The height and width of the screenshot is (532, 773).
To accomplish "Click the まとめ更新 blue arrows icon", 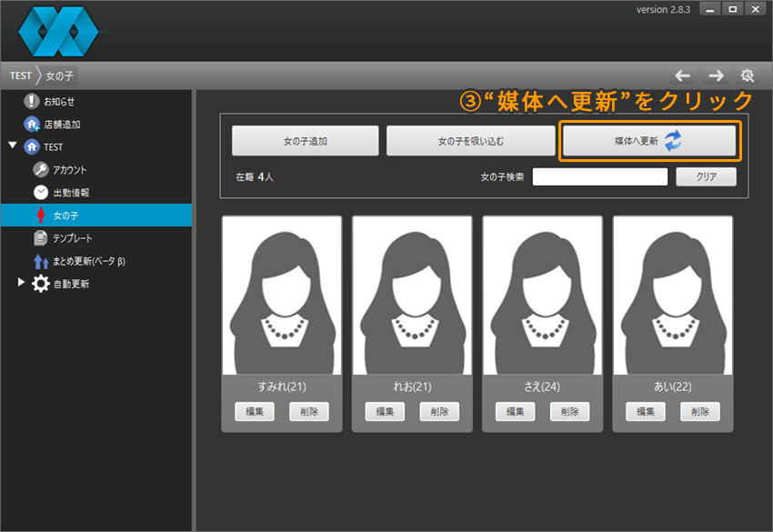I will coord(41,261).
